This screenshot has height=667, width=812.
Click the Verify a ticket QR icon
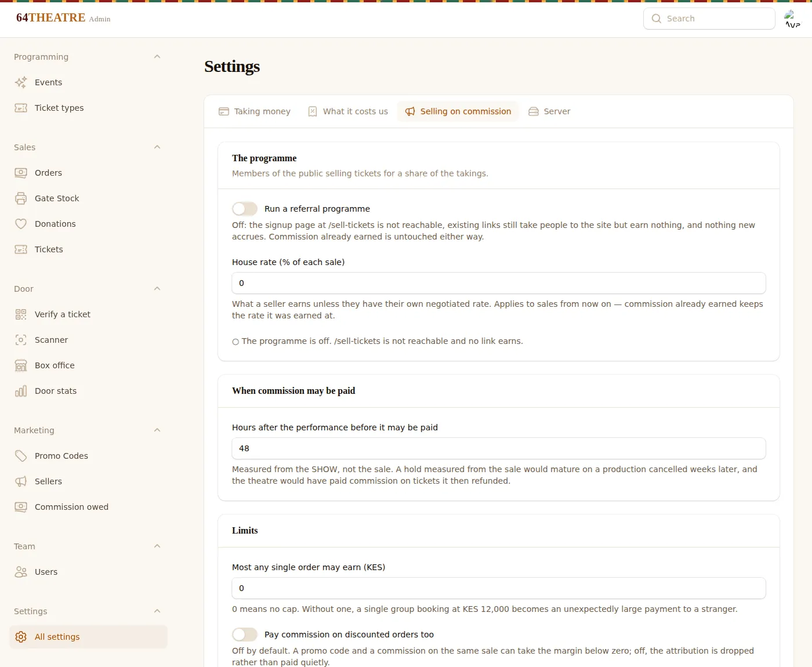[x=21, y=314]
